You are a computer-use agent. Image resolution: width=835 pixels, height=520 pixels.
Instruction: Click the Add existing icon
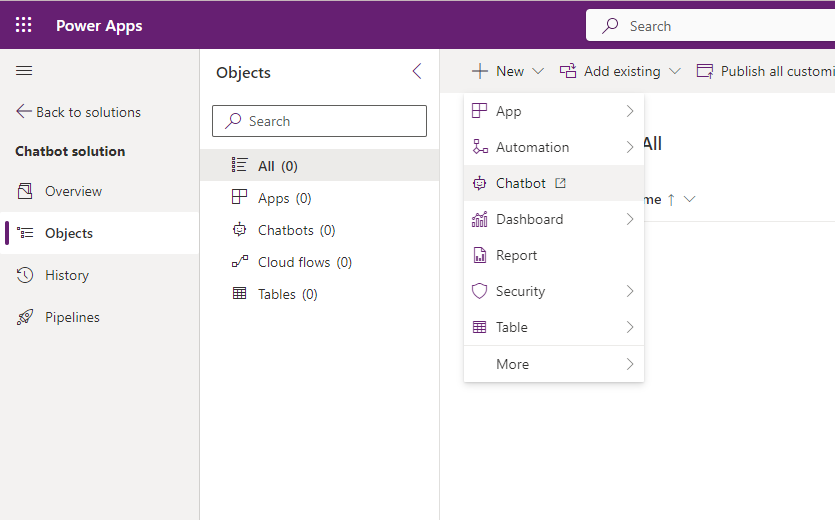568,71
